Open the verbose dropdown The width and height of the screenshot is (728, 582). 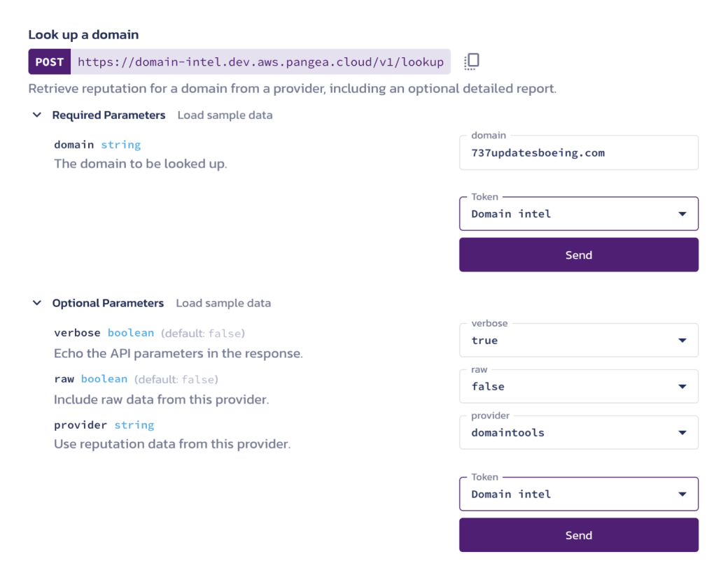tap(578, 341)
